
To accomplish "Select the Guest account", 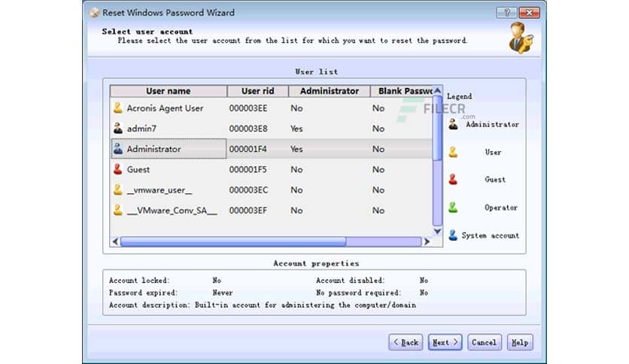I will (x=138, y=169).
